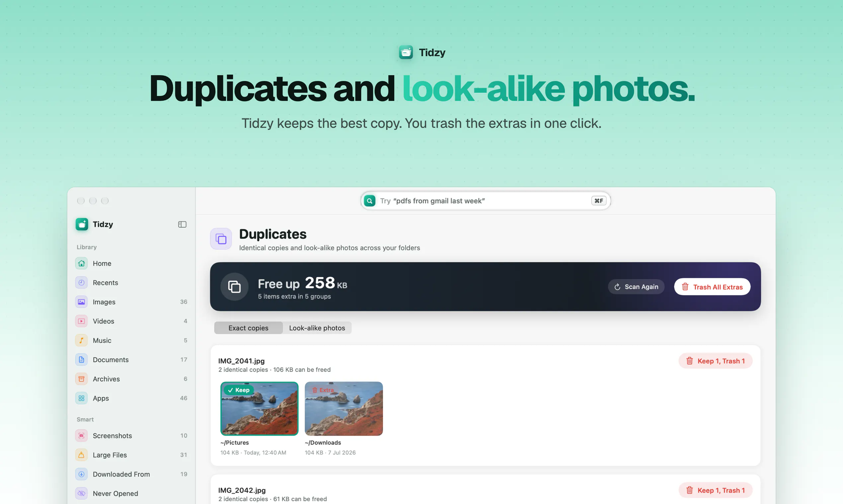The width and height of the screenshot is (843, 504).
Task: Click the Home sidebar icon
Action: (82, 263)
